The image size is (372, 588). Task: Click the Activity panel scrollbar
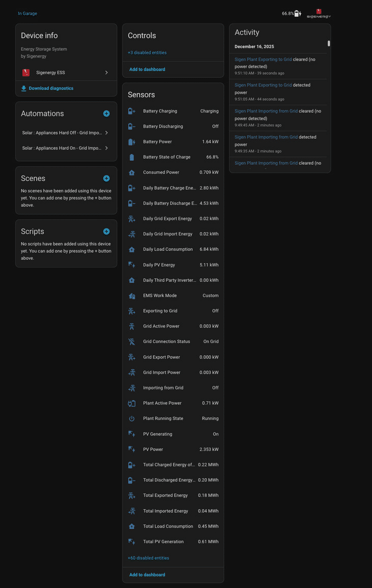point(329,44)
